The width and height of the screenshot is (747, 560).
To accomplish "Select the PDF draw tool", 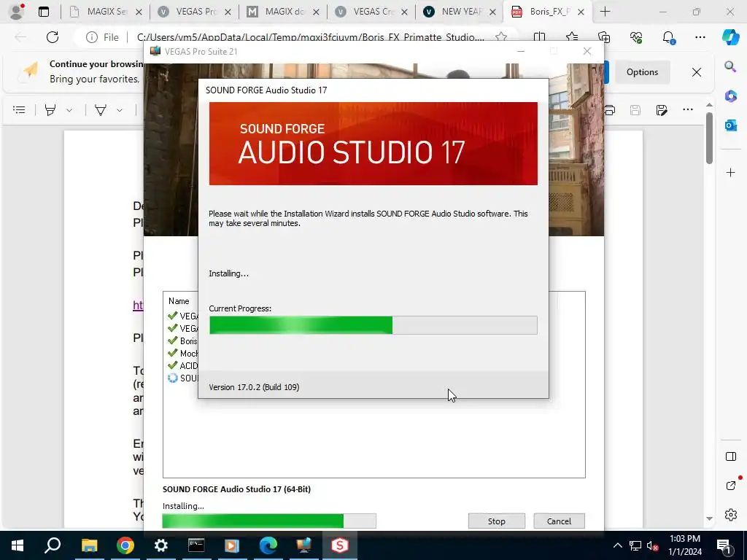I will pyautogui.click(x=101, y=110).
